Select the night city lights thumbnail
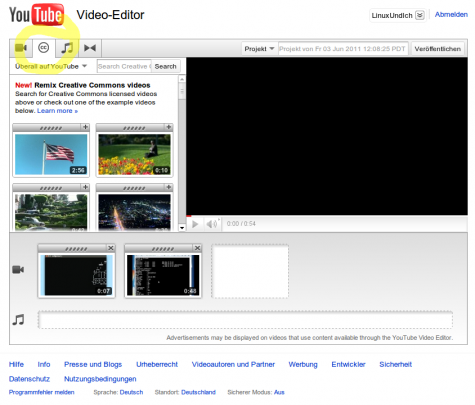 click(134, 212)
